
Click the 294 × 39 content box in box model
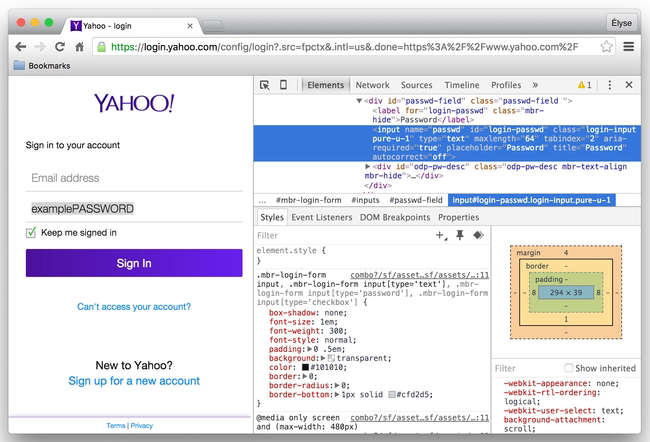pyautogui.click(x=566, y=293)
